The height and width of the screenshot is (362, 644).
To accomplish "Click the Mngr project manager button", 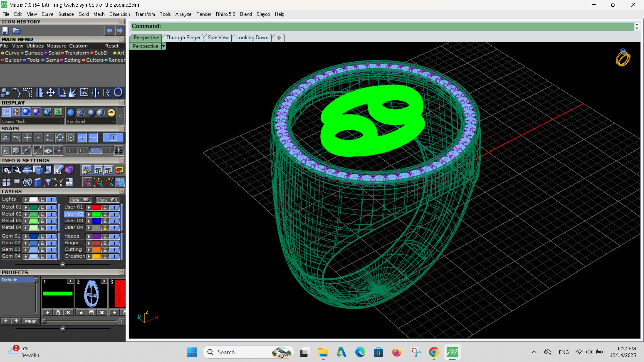I will [x=30, y=321].
